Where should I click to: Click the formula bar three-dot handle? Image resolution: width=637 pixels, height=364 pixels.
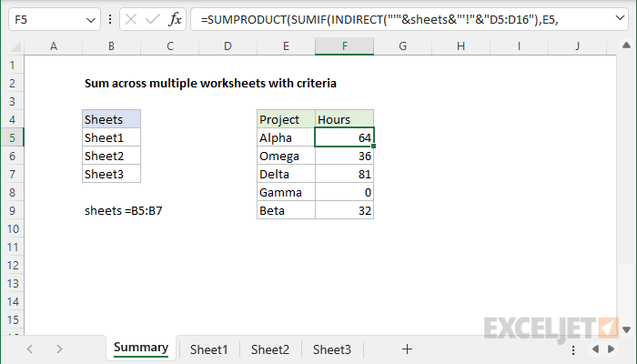pyautogui.click(x=110, y=19)
